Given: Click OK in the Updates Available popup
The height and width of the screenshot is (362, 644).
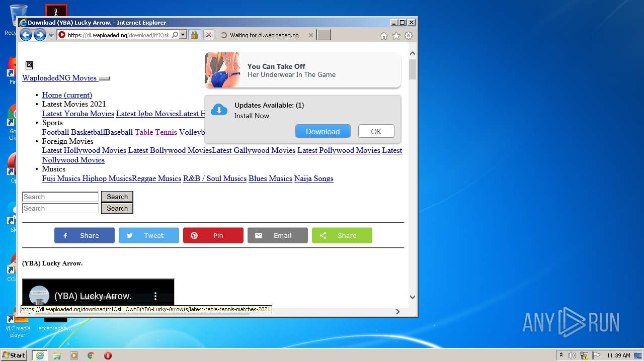Looking at the screenshot, I should pos(376,131).
